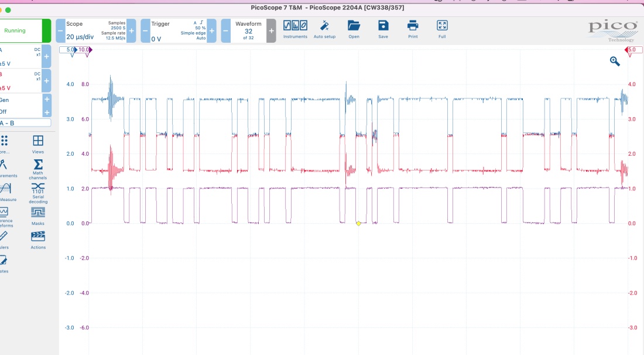Expand Channel B options with plus button
The width and height of the screenshot is (644, 355).
[47, 80]
